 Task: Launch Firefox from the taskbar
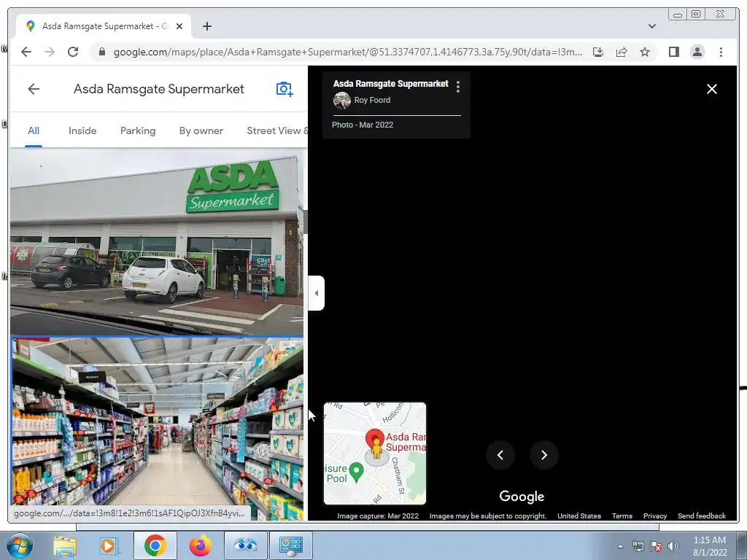click(x=201, y=545)
